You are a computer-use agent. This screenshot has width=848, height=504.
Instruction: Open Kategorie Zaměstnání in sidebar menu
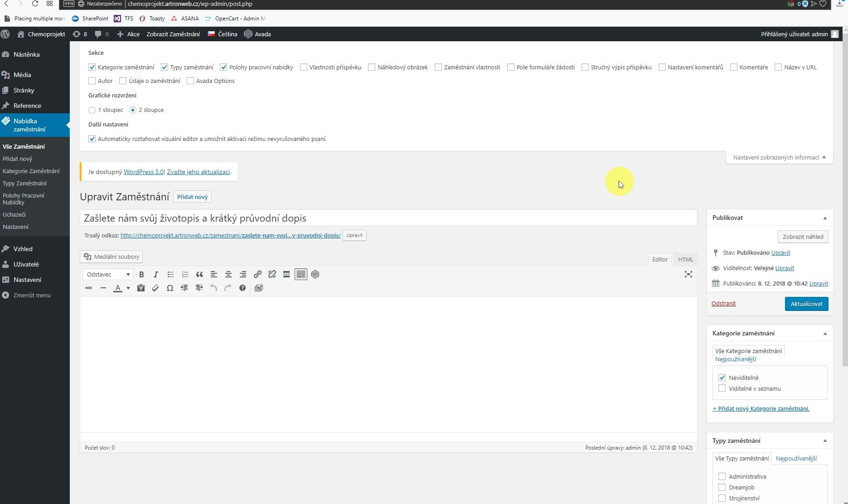(x=31, y=171)
